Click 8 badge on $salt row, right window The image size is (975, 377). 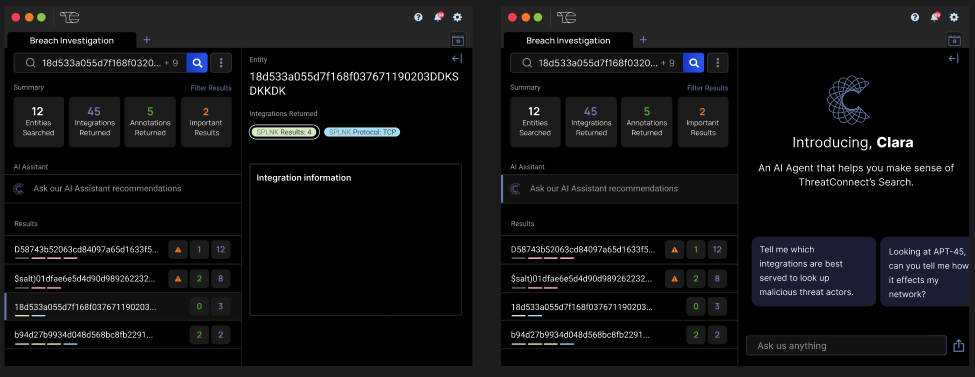[717, 278]
